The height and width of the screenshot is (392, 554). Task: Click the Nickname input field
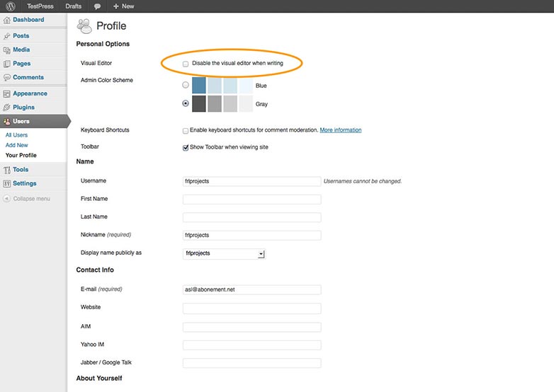(x=252, y=236)
